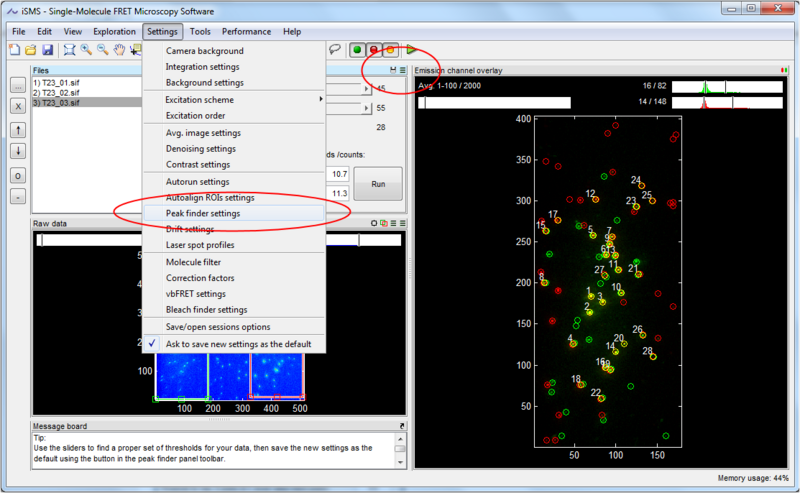The image size is (800, 493).
Task: Click the green emission channel histogram slider
Action: [x=726, y=86]
